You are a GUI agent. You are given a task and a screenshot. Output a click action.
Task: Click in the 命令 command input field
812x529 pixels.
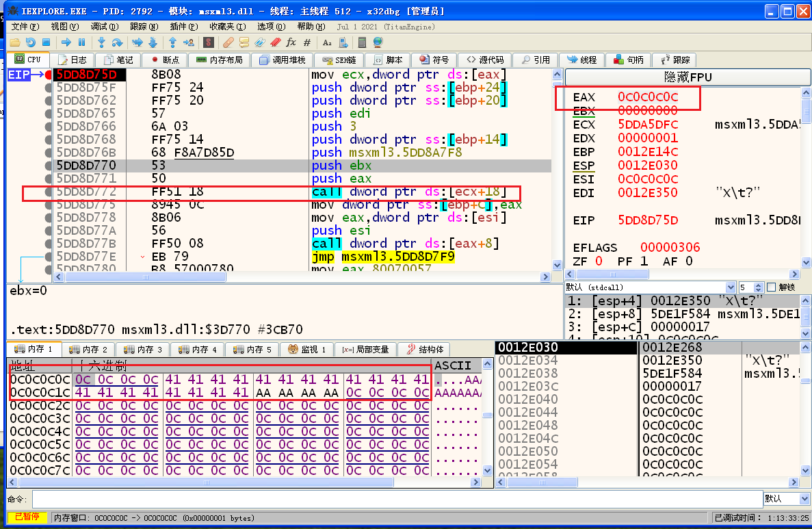point(397,499)
